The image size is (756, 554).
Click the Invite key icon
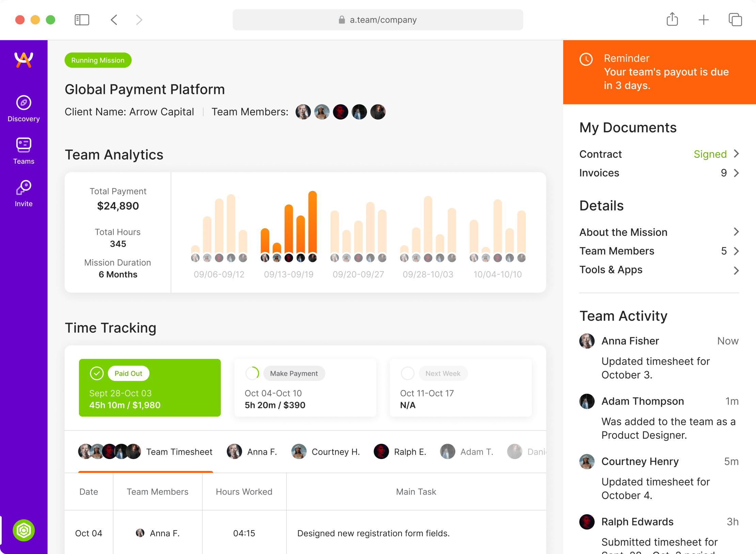coord(23,188)
